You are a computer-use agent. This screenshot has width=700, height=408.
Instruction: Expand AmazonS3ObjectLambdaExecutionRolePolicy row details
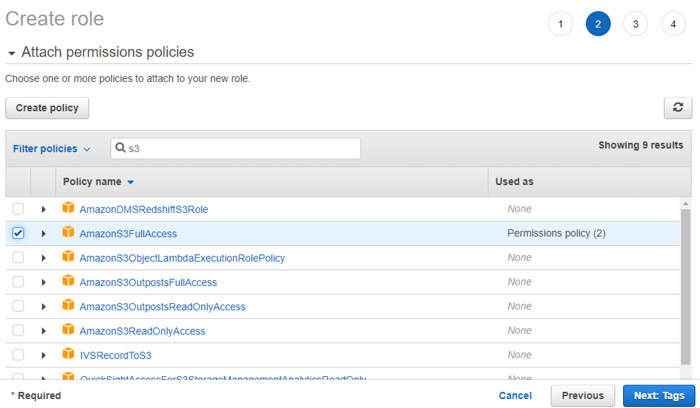(43, 258)
